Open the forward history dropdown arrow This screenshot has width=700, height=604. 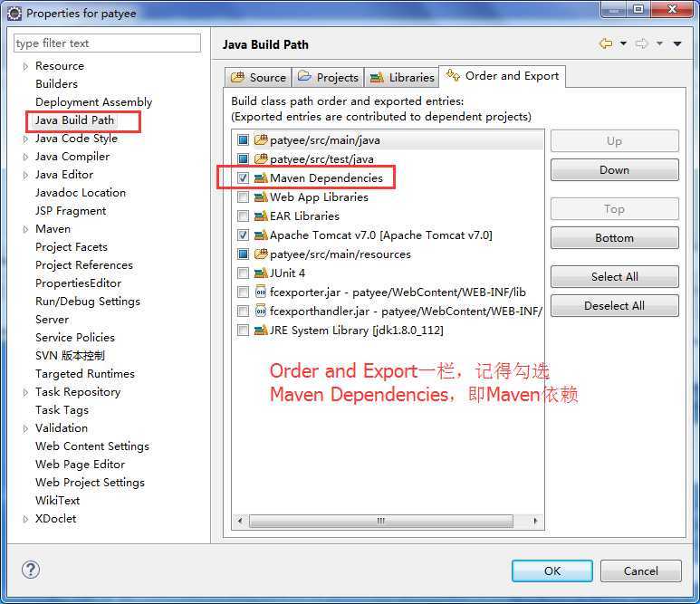(x=659, y=43)
